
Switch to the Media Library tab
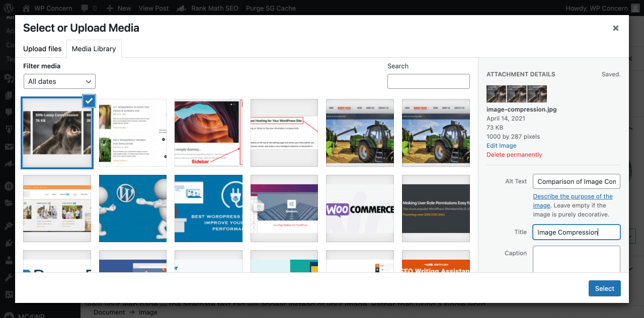pos(94,49)
